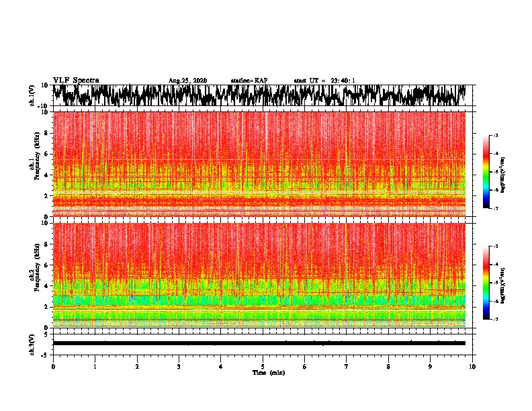Click the "ch.1(V)" waveform axis label

[x=32, y=95]
